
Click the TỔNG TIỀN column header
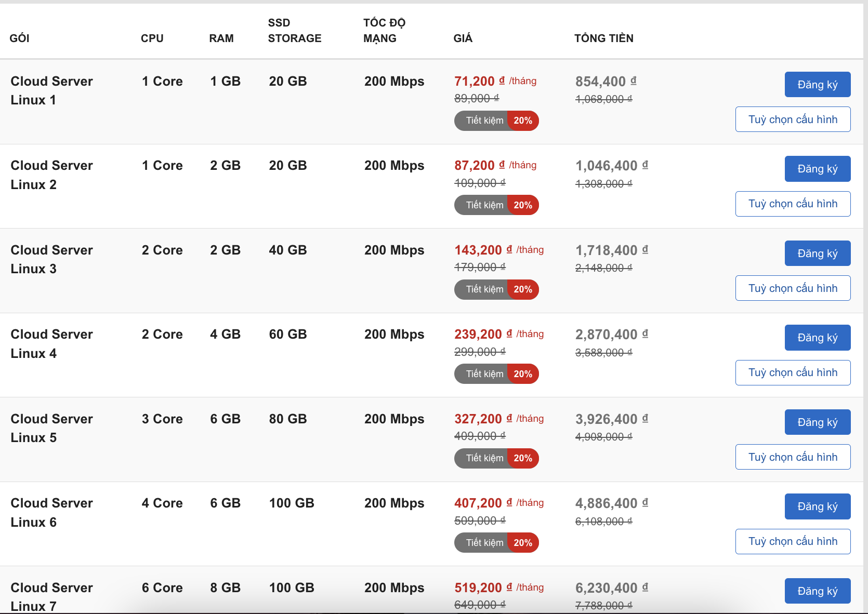click(x=604, y=38)
